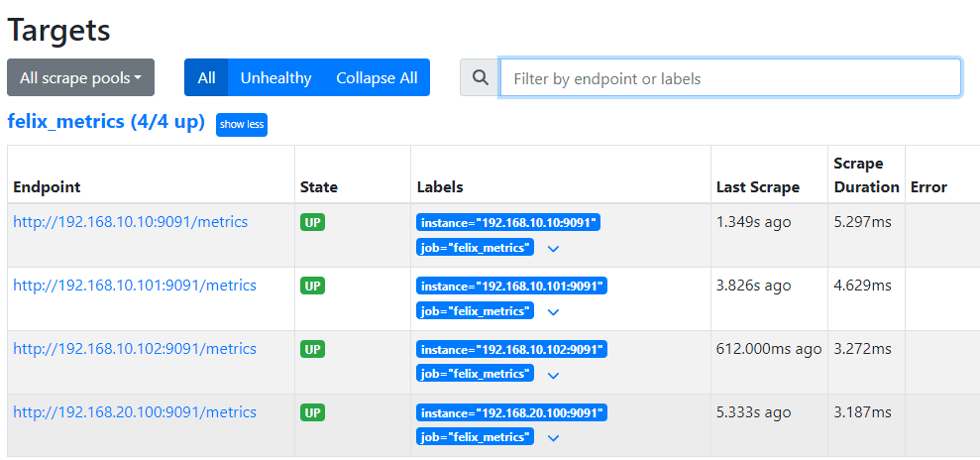Screen dimensions: 980x460
Task: Open the All scrape pools dropdown
Action: click(x=80, y=77)
